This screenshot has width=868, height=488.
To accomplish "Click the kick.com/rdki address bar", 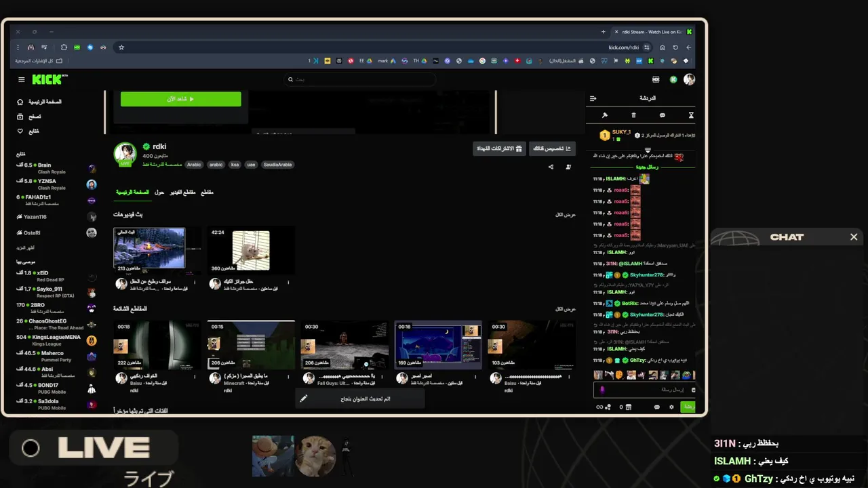I will 624,47.
